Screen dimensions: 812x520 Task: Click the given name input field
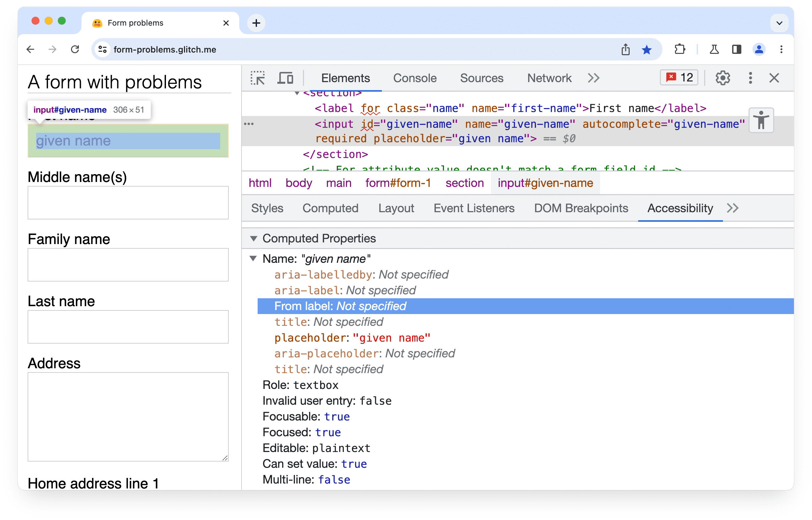point(127,140)
